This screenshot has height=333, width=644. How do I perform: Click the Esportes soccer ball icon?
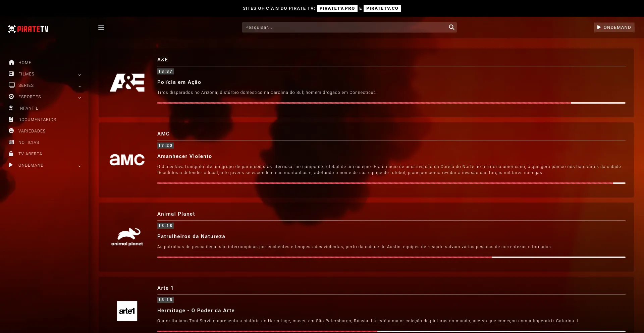[x=11, y=97]
